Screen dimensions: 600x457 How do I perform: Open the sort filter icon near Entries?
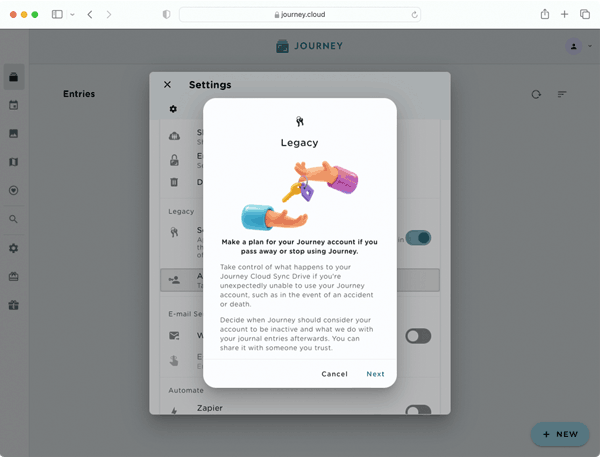562,94
